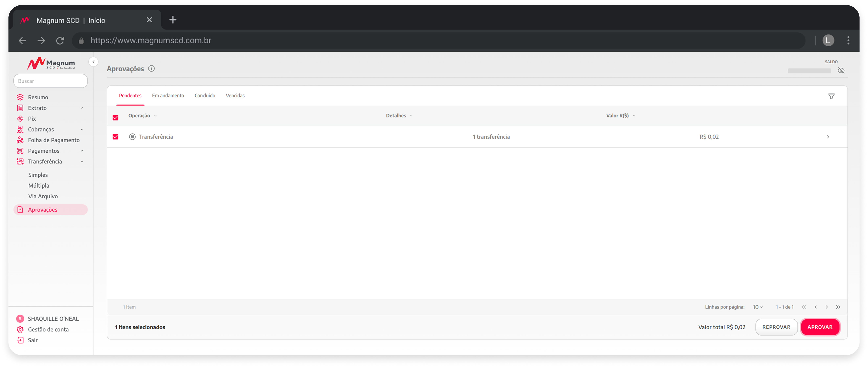Go to next page of results

click(827, 307)
